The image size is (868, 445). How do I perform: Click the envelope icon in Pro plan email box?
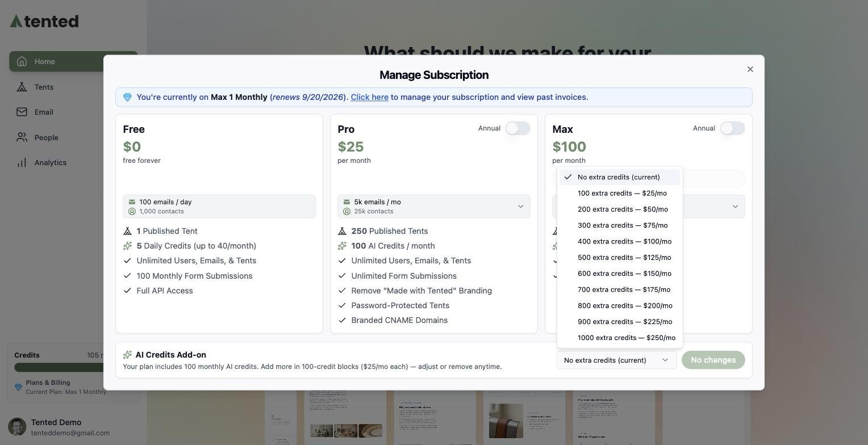[347, 202]
